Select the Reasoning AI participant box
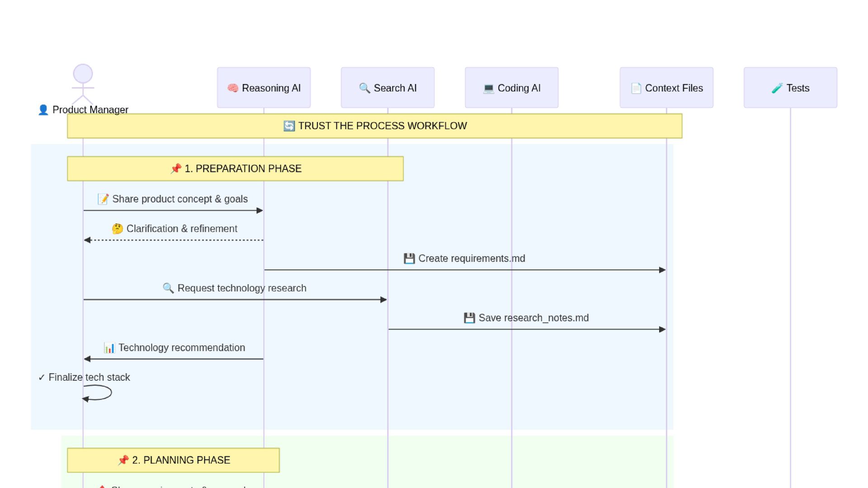This screenshot has height=488, width=868. pos(264,88)
